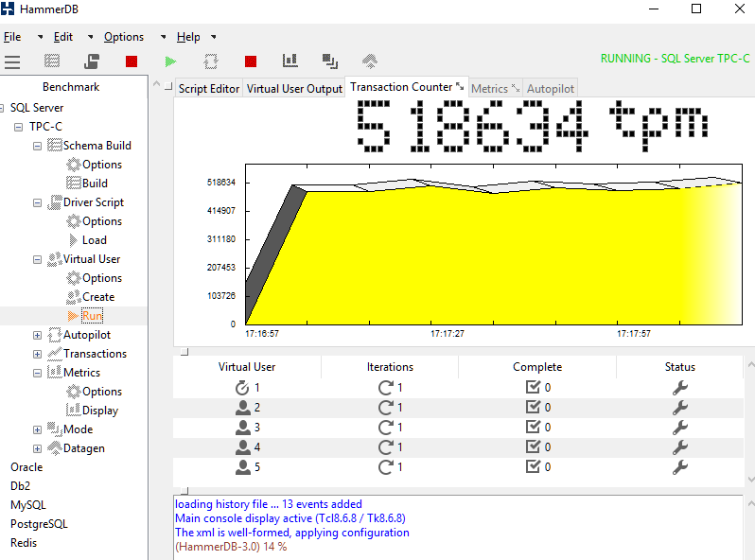This screenshot has height=560, width=755.
Task: Click the dropdown arrow next to Edit
Action: [x=90, y=37]
